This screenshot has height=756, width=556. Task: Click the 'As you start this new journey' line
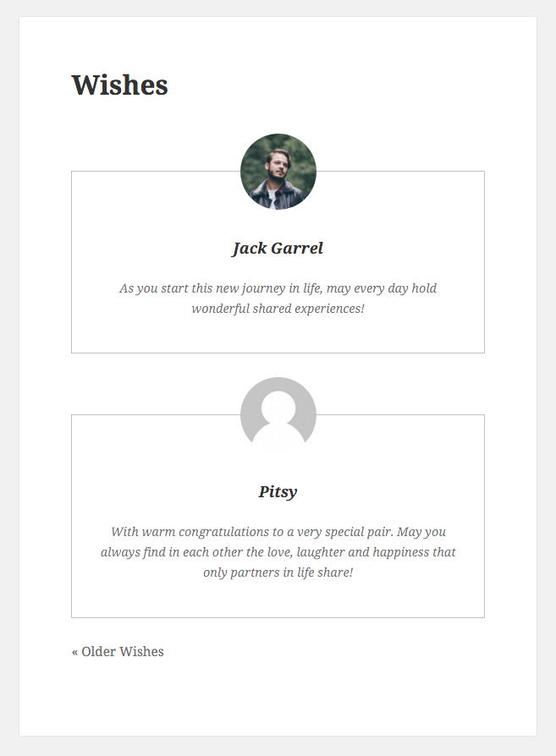(x=278, y=288)
